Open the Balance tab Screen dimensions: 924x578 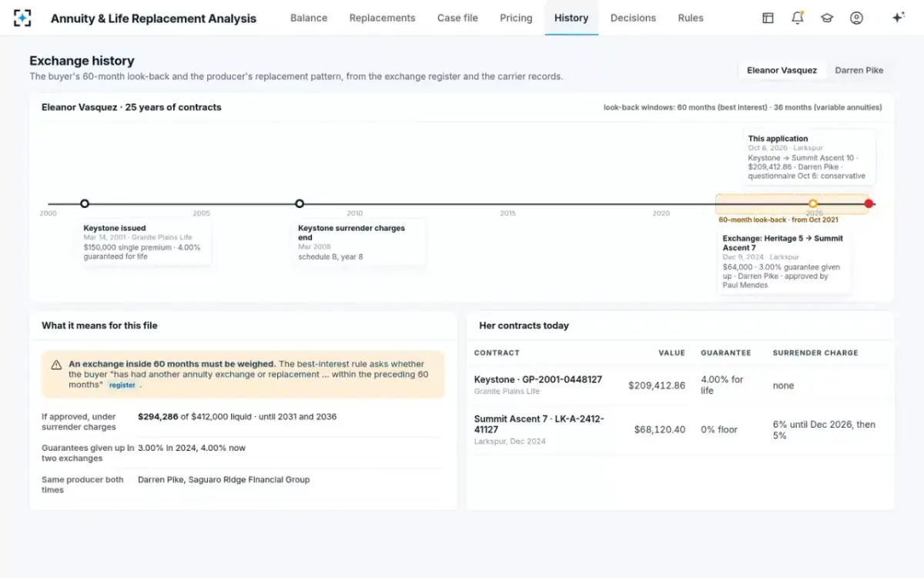click(309, 18)
